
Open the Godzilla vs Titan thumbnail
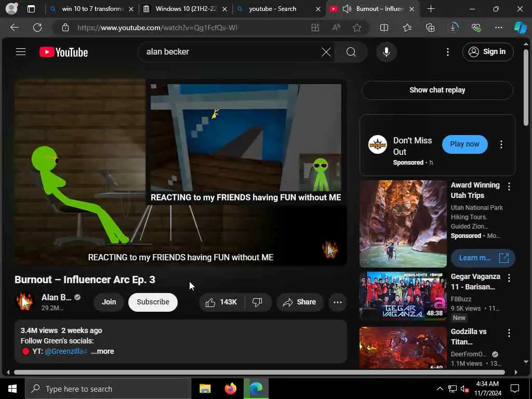(x=403, y=348)
